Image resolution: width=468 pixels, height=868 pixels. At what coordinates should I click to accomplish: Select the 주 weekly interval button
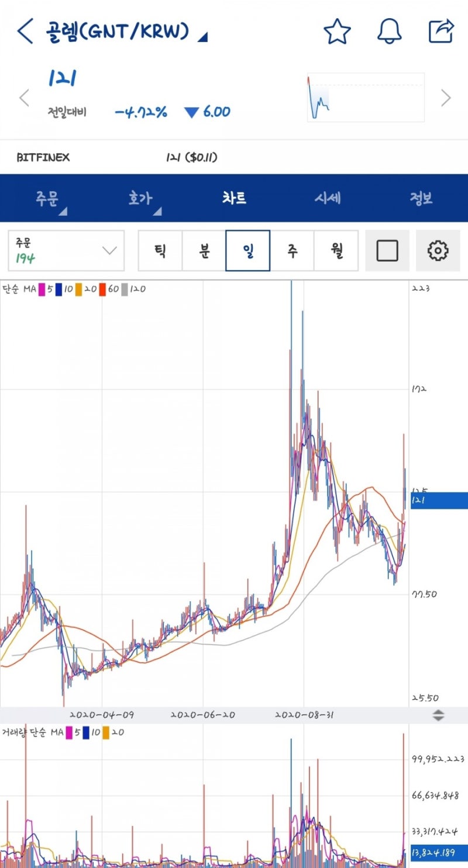(x=292, y=250)
